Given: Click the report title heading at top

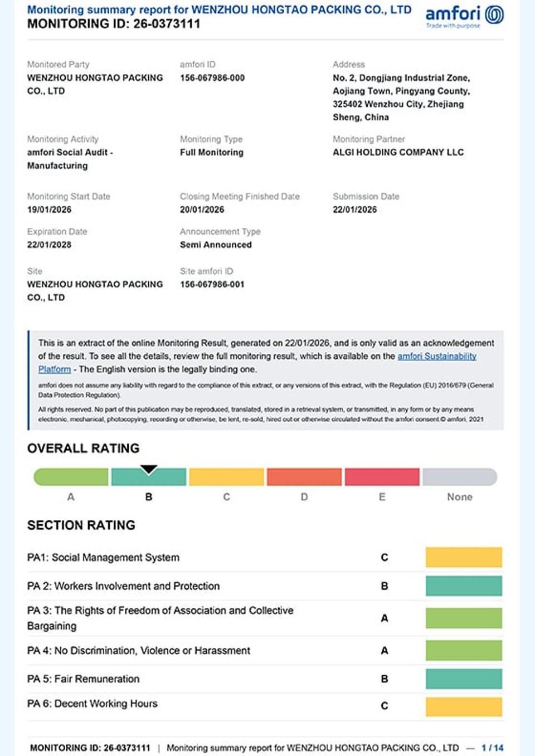Looking at the screenshot, I should coord(219,10).
